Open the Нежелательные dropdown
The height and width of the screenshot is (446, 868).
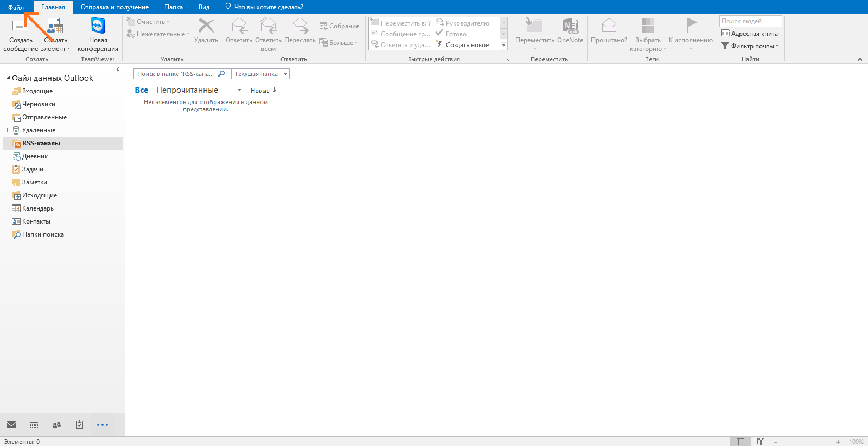pyautogui.click(x=158, y=34)
